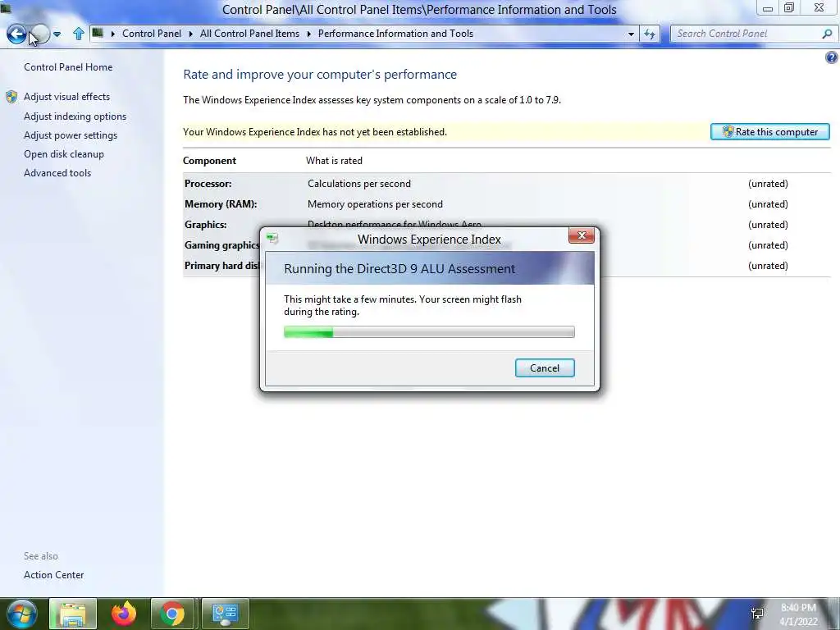The width and height of the screenshot is (840, 630).
Task: Click the Primary hard disk (unrated) value
Action: click(768, 266)
